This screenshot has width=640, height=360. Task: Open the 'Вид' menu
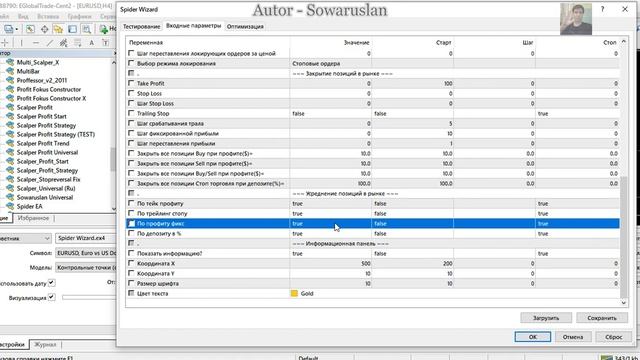(23, 16)
